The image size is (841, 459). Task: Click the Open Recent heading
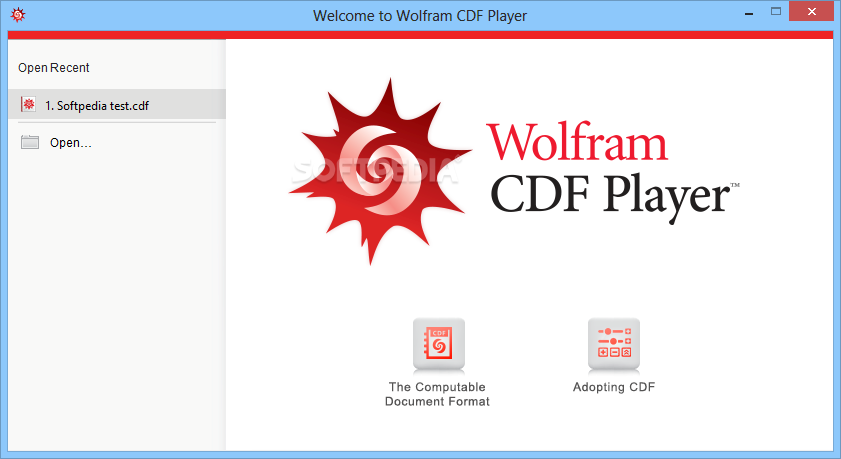(54, 68)
